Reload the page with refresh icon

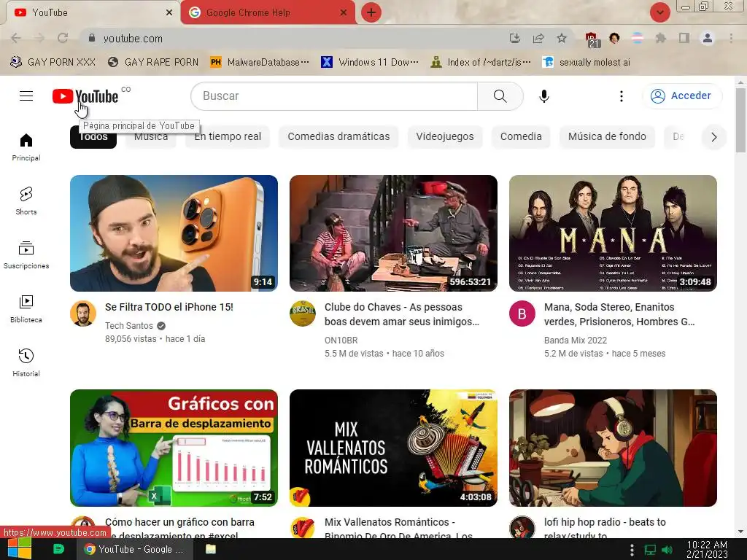coord(63,38)
